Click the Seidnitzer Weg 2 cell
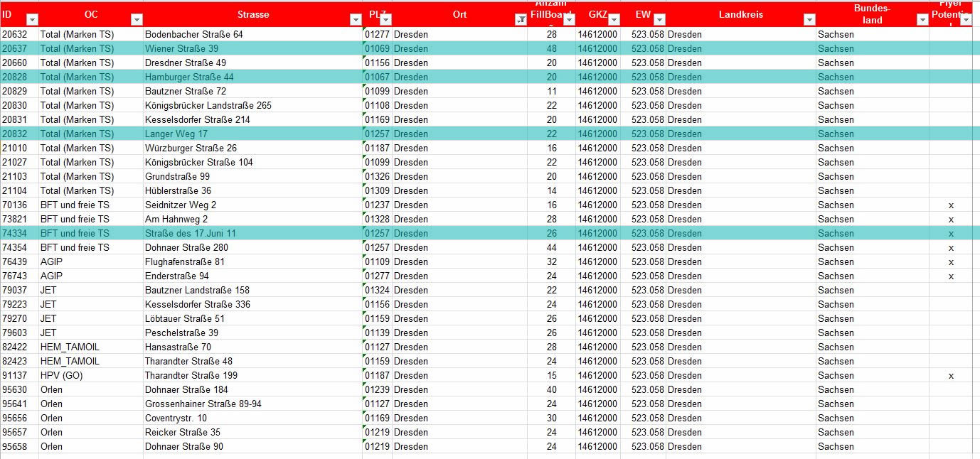 [252, 205]
